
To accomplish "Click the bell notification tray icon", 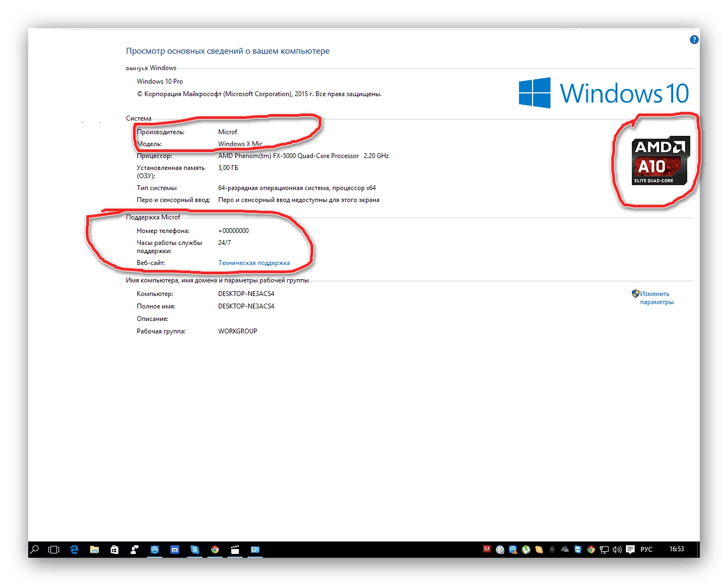I will coord(552,550).
